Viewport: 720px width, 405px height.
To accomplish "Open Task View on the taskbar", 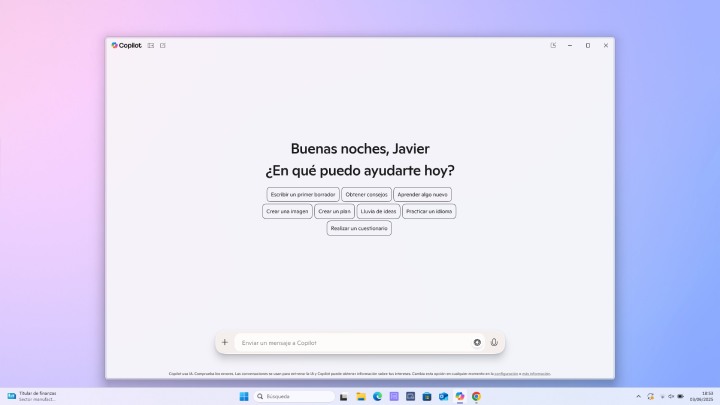I will click(343, 396).
